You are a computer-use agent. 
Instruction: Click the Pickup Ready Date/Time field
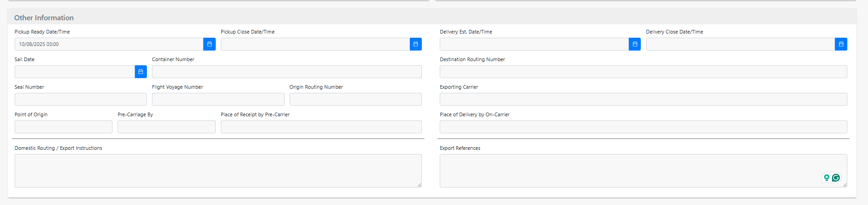109,44
